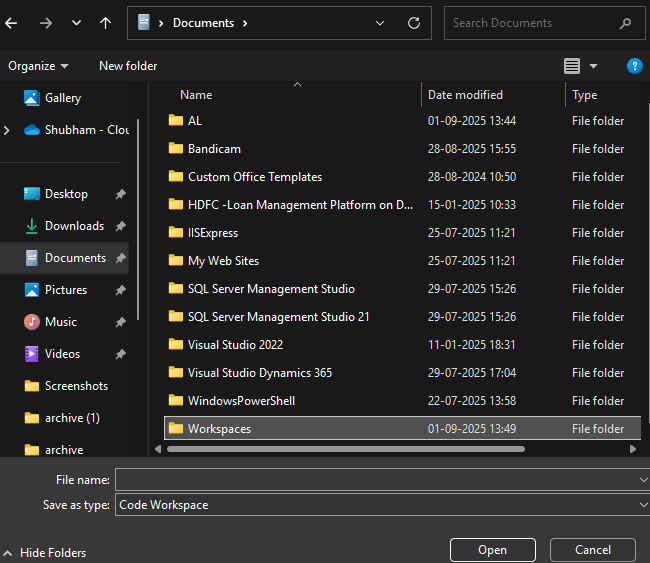Go to Videos in the sidebar
The height and width of the screenshot is (563, 650).
(x=62, y=354)
